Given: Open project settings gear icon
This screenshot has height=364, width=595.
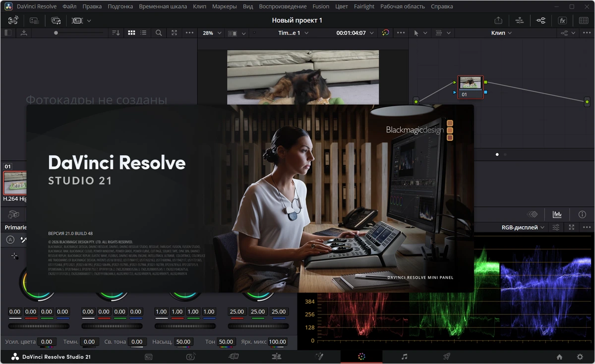Looking at the screenshot, I should click(580, 357).
